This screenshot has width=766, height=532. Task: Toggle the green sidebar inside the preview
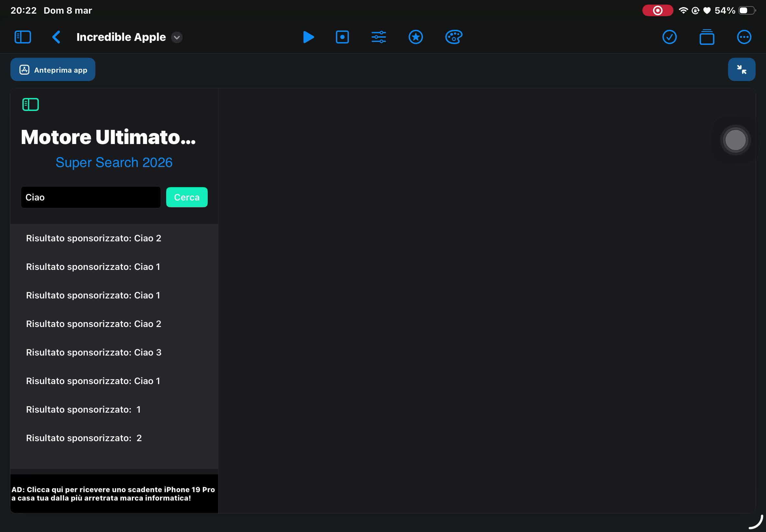pyautogui.click(x=30, y=105)
